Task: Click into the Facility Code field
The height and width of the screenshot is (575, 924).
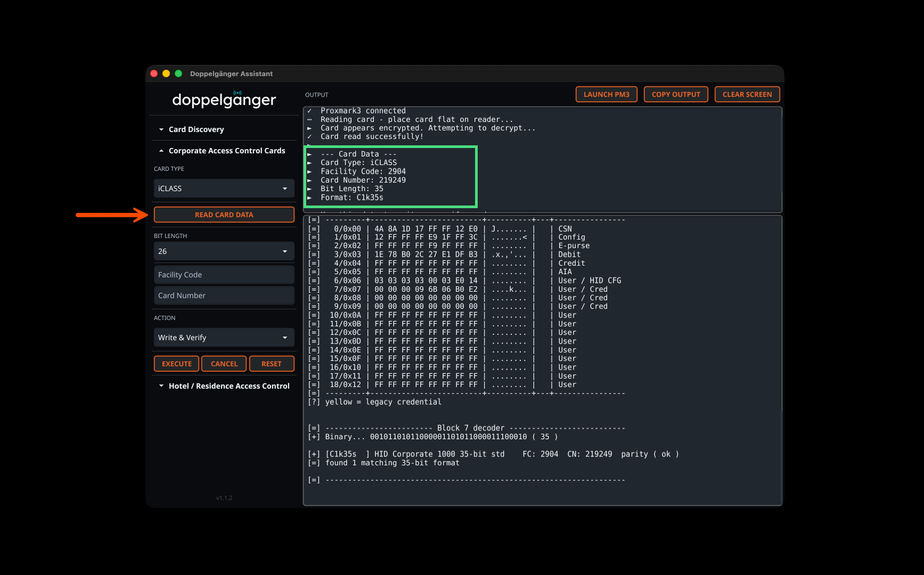Action: (x=224, y=275)
